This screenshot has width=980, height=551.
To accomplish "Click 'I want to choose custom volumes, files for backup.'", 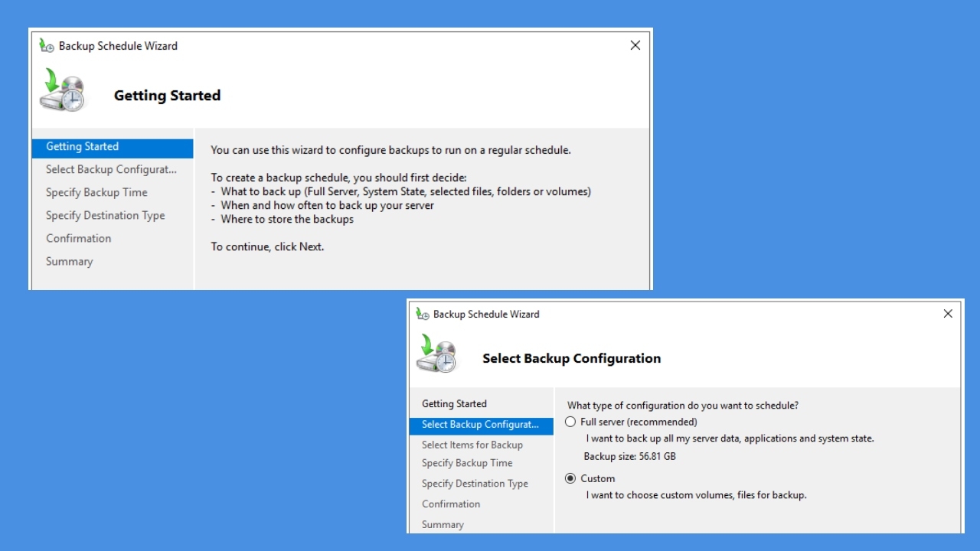I will [696, 495].
